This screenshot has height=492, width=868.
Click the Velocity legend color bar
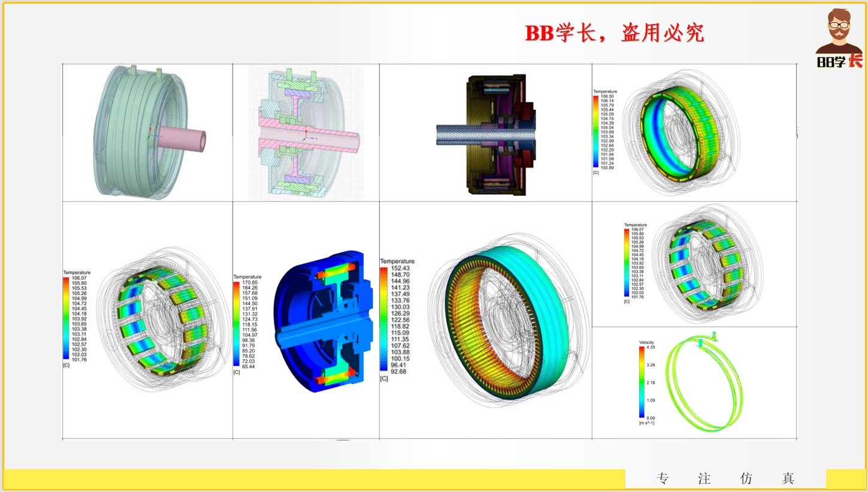[x=642, y=381]
